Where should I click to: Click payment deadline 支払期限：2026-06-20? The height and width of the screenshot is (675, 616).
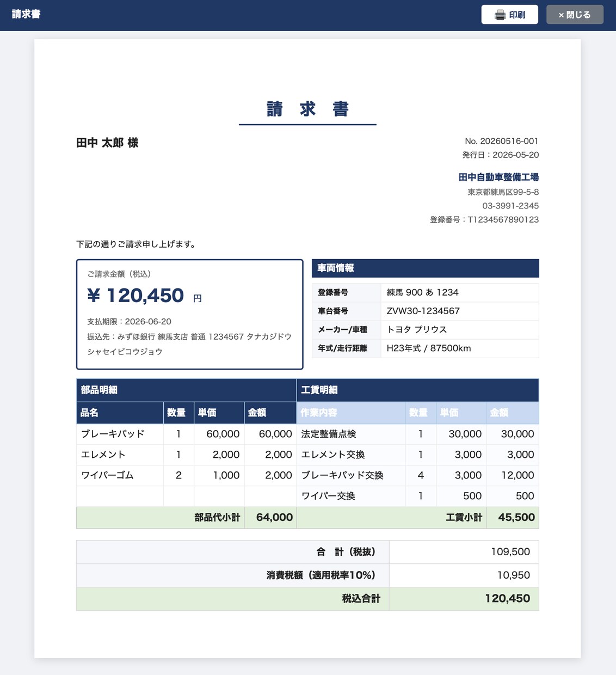130,322
